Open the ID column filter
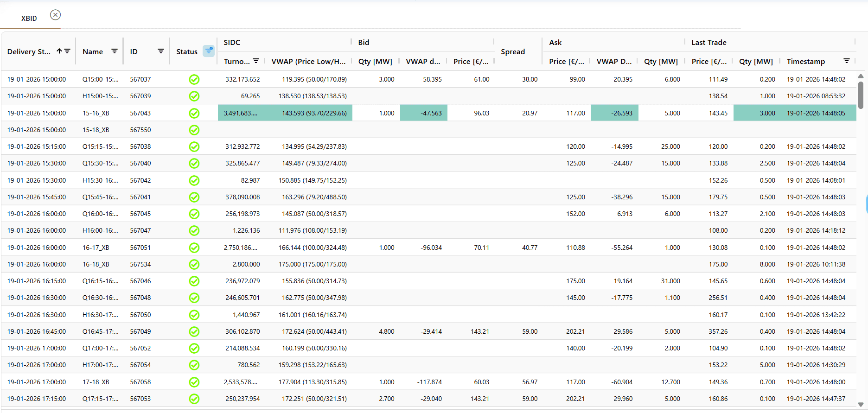 pos(161,51)
